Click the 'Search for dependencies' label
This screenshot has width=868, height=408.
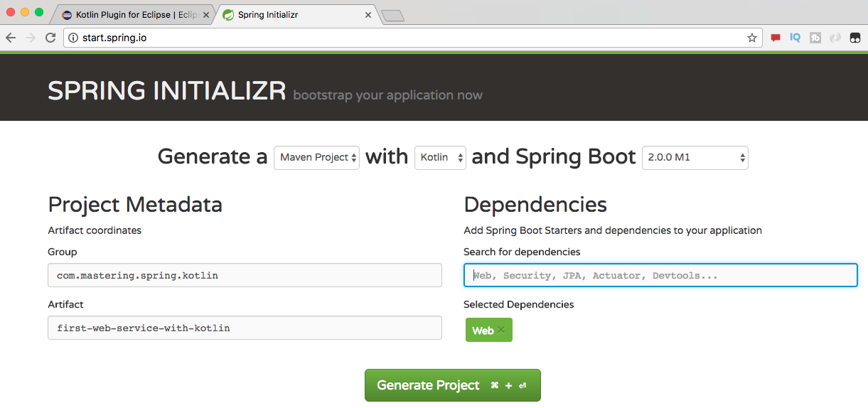522,252
